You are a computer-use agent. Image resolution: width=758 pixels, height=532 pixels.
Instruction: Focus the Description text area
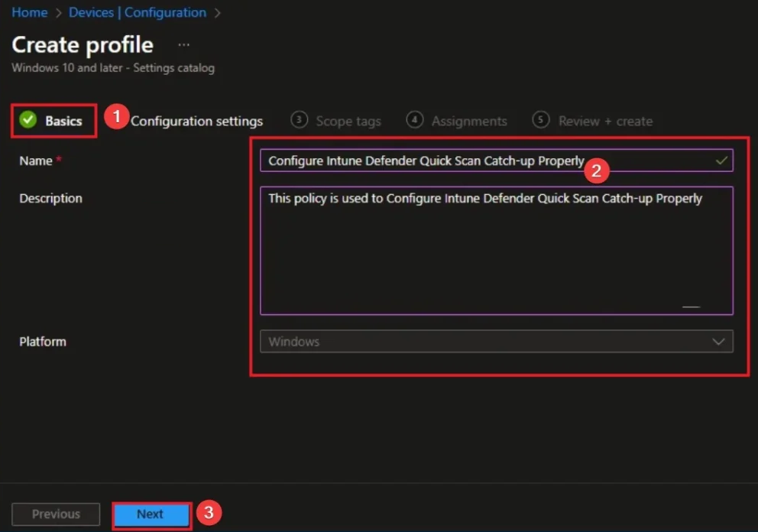pyautogui.click(x=497, y=251)
